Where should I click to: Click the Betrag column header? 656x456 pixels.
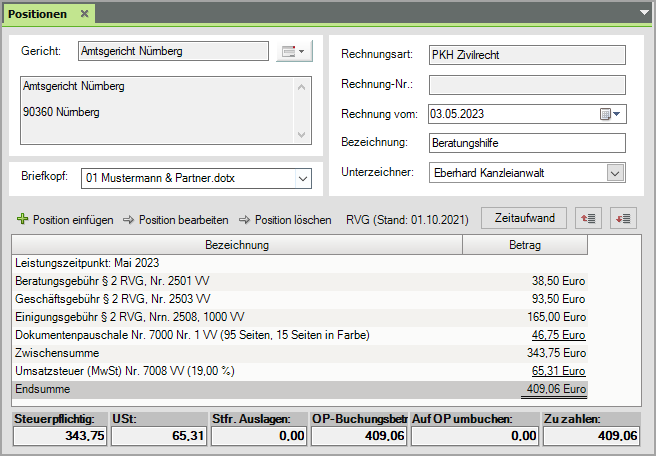coord(524,244)
